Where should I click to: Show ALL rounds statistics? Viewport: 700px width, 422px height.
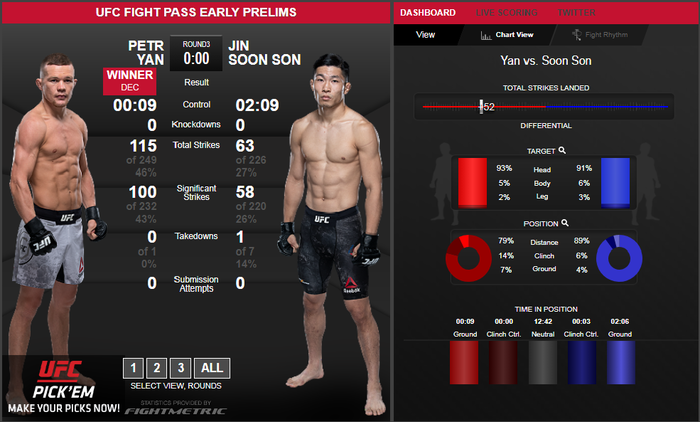coord(212,368)
